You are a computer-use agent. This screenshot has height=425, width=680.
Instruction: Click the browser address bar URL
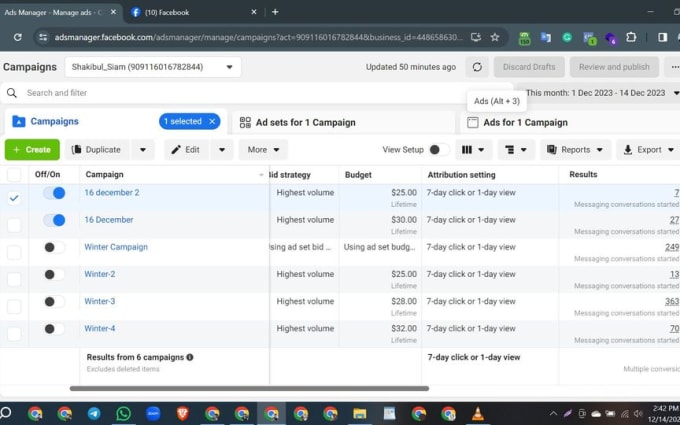coord(258,37)
